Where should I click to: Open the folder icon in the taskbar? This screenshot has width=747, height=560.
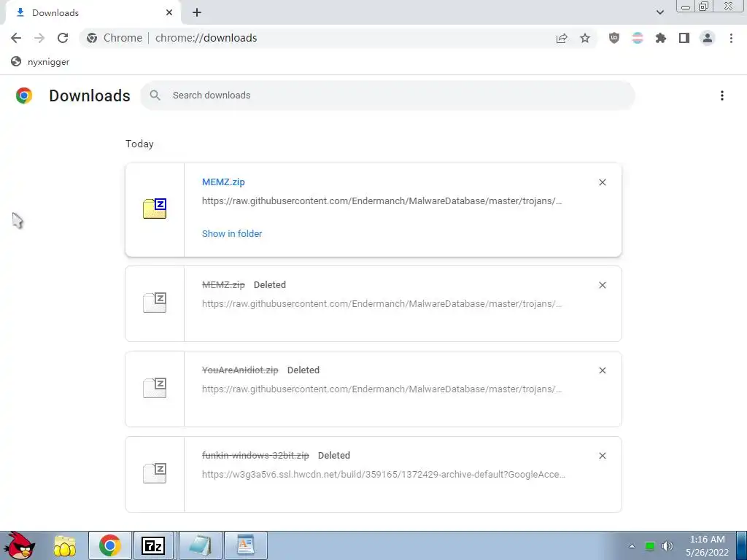coord(65,545)
